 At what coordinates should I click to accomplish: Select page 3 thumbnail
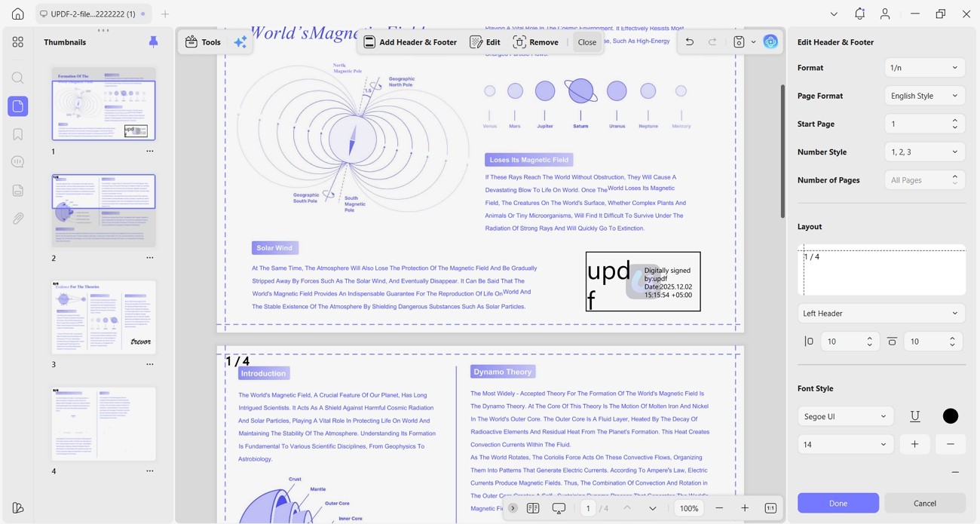[x=104, y=317]
